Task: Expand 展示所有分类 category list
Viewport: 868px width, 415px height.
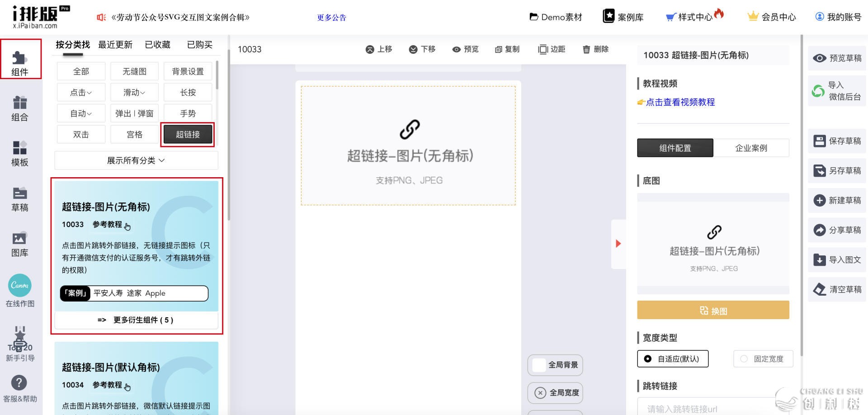Action: click(136, 160)
